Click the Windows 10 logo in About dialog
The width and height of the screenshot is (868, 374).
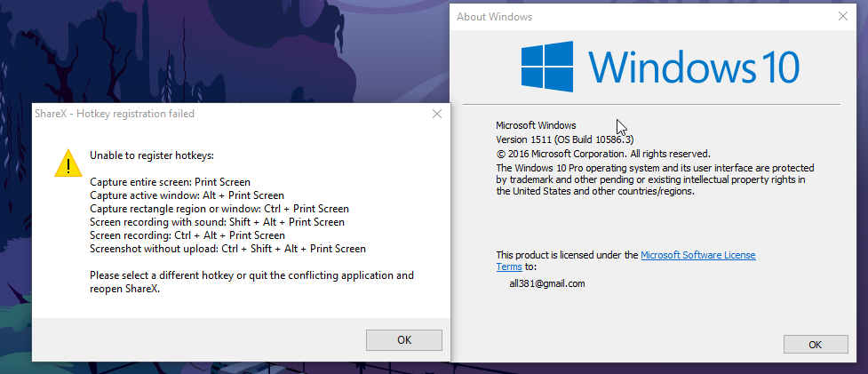[x=660, y=67]
